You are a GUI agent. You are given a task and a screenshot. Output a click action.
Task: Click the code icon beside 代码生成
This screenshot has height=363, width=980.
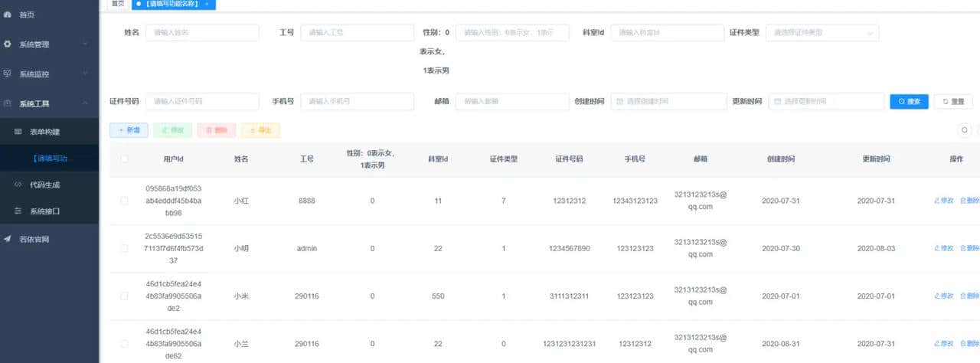(x=18, y=185)
